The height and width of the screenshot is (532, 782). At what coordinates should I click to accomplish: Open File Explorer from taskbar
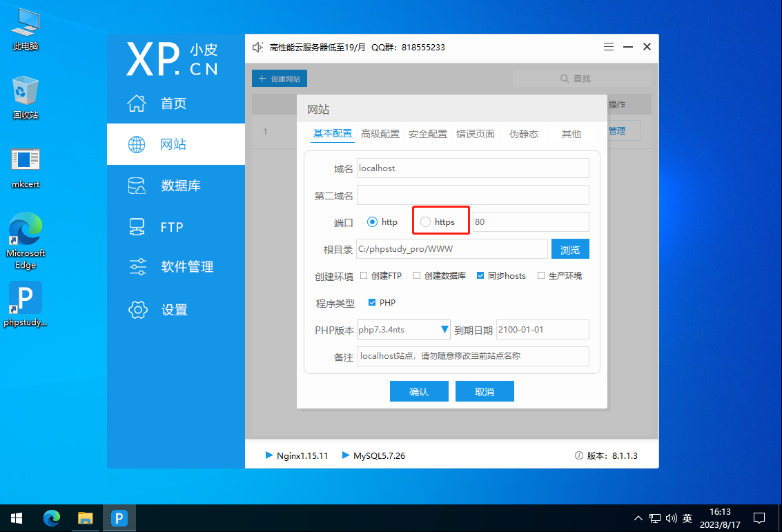[86, 518]
